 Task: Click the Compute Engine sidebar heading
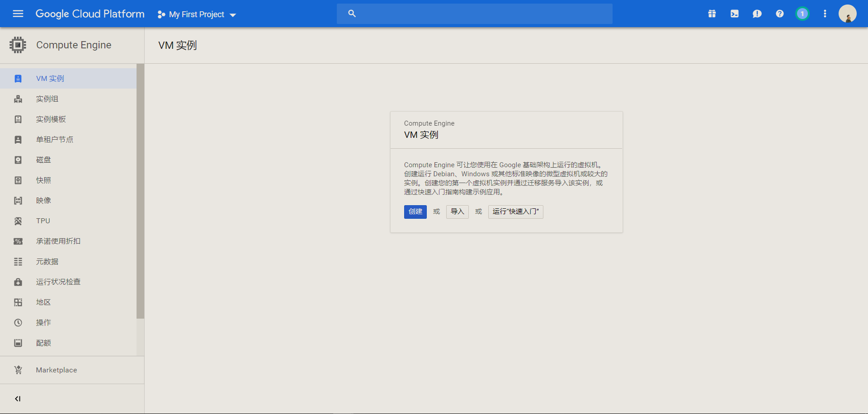click(x=74, y=45)
